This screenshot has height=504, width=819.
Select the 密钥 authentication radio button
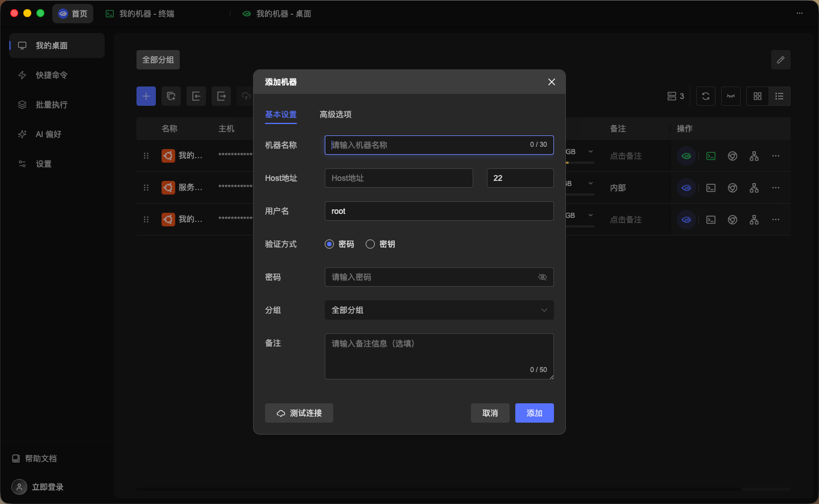[x=370, y=244]
